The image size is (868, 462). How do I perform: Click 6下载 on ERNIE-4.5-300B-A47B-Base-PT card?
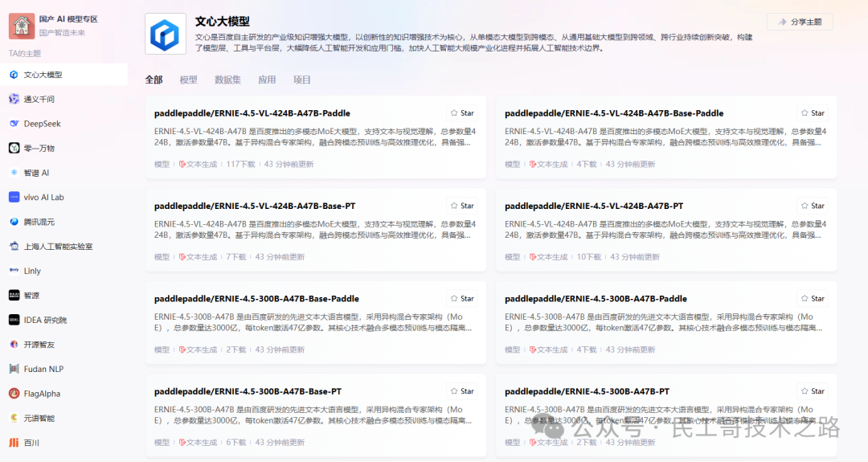point(235,442)
